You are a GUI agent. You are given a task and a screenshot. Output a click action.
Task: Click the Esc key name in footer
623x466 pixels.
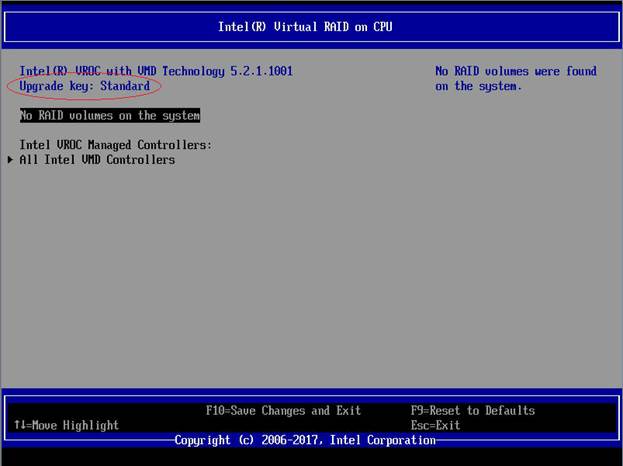pyautogui.click(x=421, y=425)
